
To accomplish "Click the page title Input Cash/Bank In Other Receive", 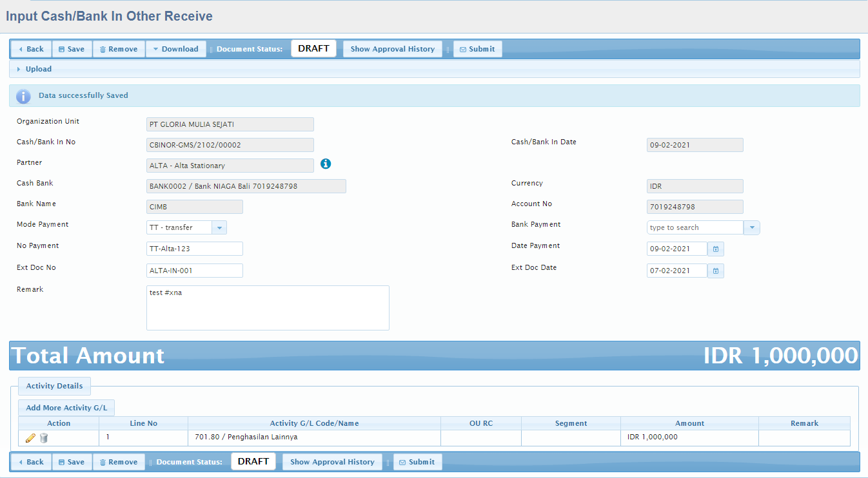I will pyautogui.click(x=109, y=16).
